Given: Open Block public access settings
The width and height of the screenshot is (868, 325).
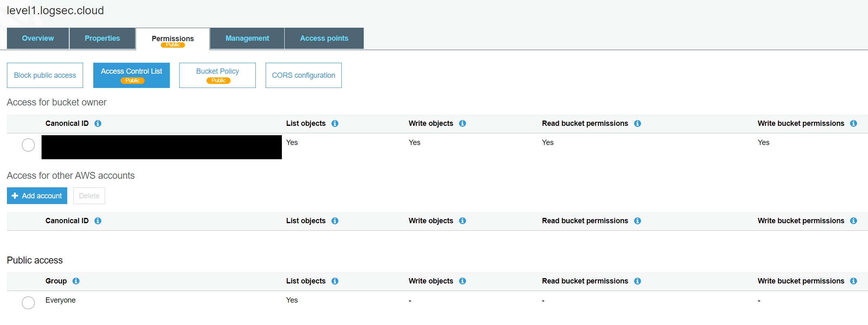Looking at the screenshot, I should [45, 75].
